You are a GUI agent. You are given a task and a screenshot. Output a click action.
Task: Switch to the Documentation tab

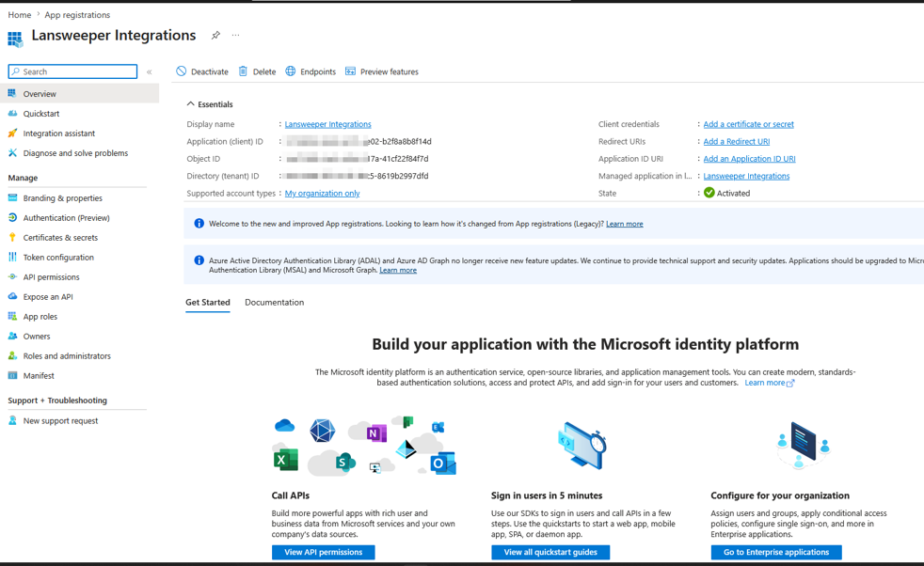[x=274, y=302]
